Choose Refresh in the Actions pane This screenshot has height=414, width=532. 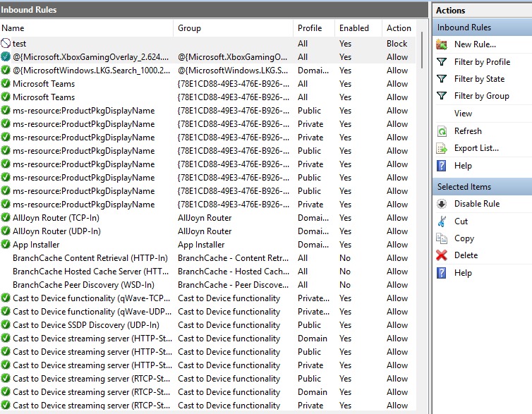(468, 131)
